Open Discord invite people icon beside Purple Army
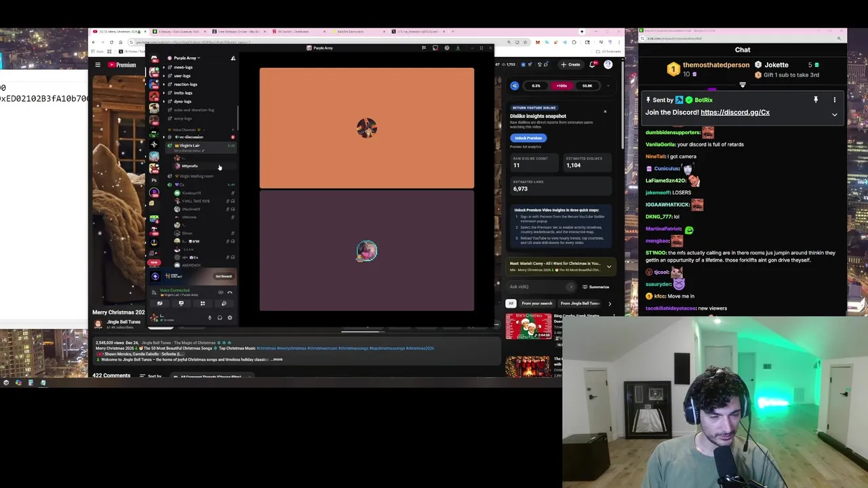This screenshot has width=868, height=488. (x=233, y=58)
